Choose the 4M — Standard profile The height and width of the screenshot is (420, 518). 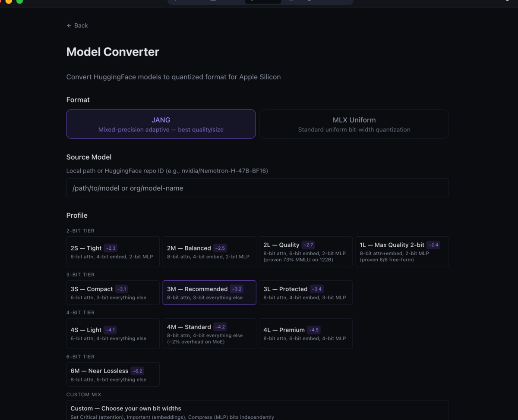pos(209,334)
